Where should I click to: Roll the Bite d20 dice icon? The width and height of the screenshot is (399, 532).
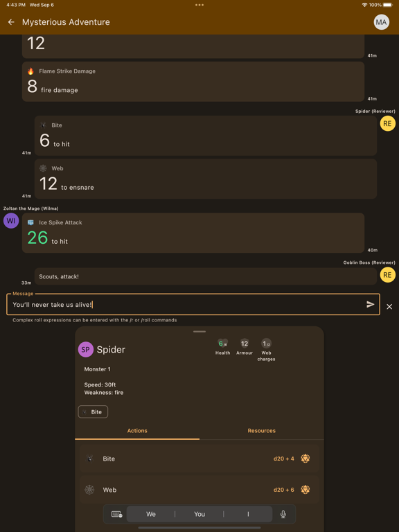tap(305, 459)
